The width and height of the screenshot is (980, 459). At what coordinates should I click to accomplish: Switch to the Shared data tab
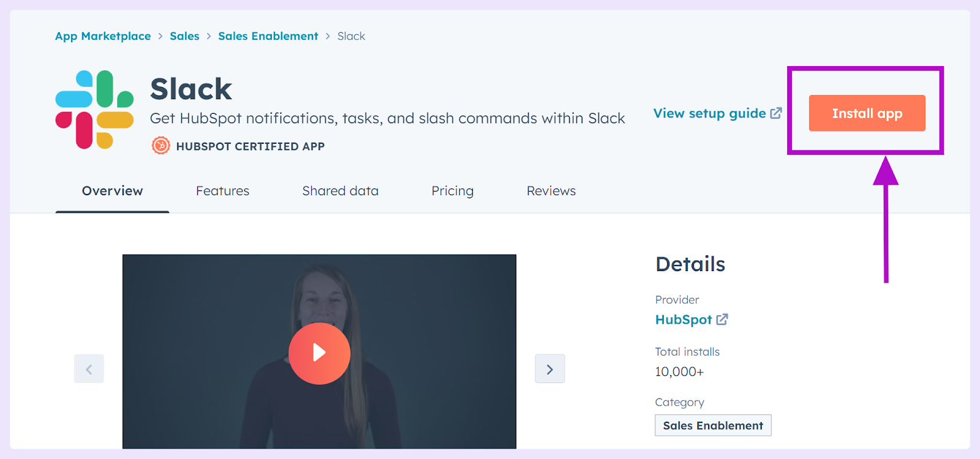tap(340, 191)
